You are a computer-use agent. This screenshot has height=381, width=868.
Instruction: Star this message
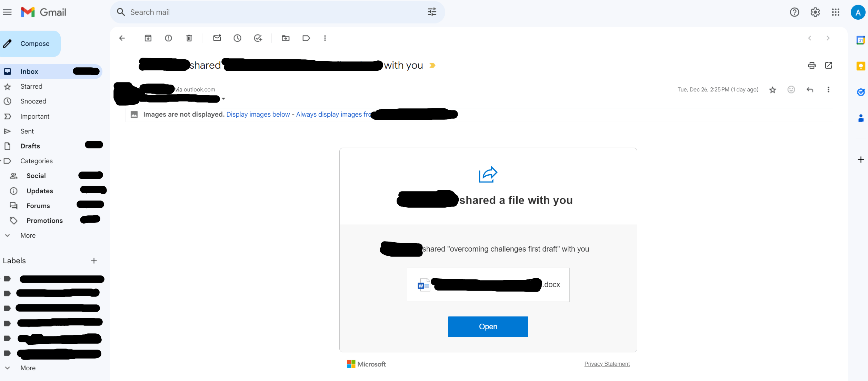click(x=772, y=90)
